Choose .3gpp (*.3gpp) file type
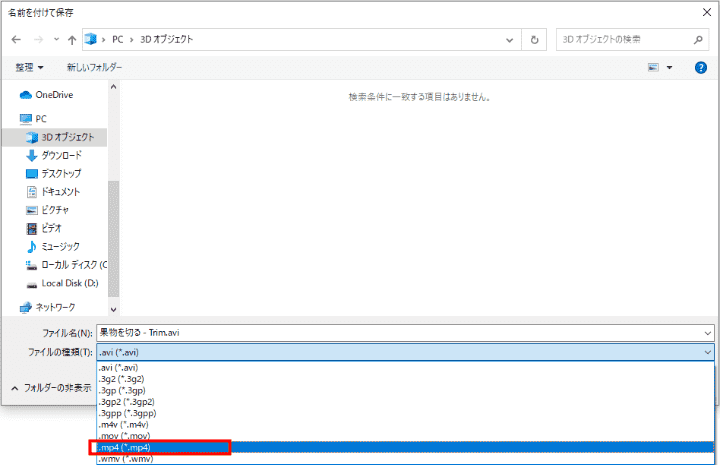720x465 pixels. (x=405, y=413)
